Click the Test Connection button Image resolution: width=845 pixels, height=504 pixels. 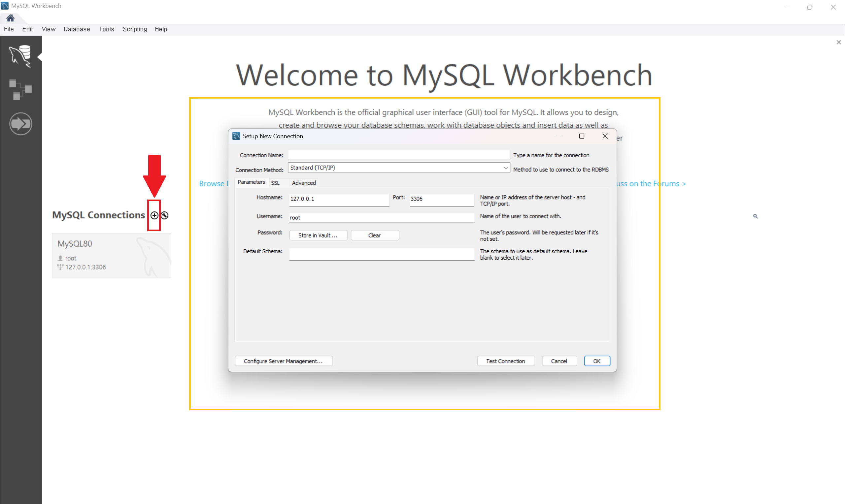tap(505, 361)
